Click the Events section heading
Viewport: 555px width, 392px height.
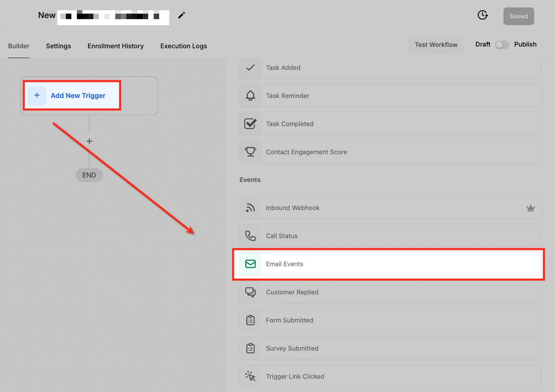pyautogui.click(x=250, y=180)
